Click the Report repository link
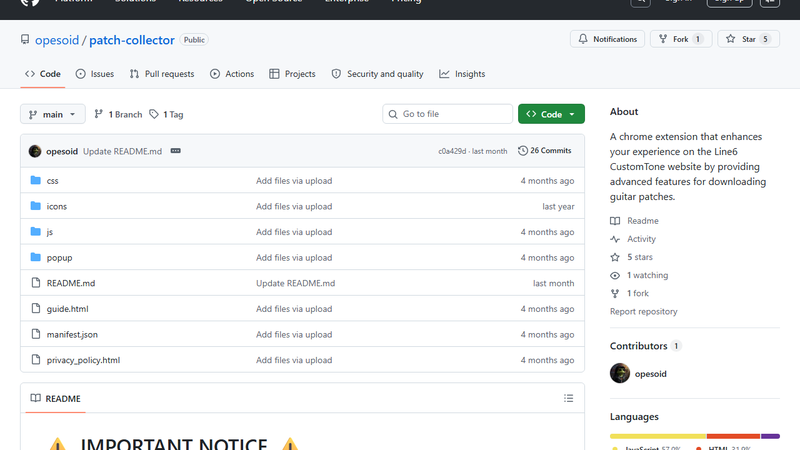The width and height of the screenshot is (800, 450). coord(643,311)
